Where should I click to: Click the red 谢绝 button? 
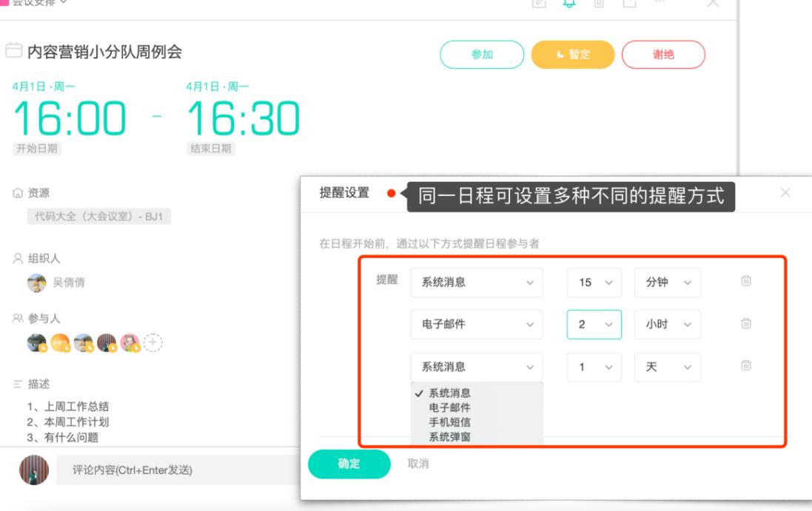pos(663,54)
